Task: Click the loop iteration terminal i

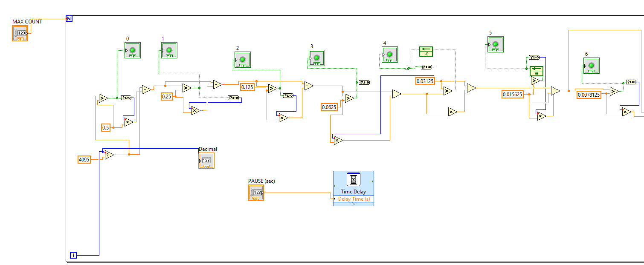Action: point(73,255)
